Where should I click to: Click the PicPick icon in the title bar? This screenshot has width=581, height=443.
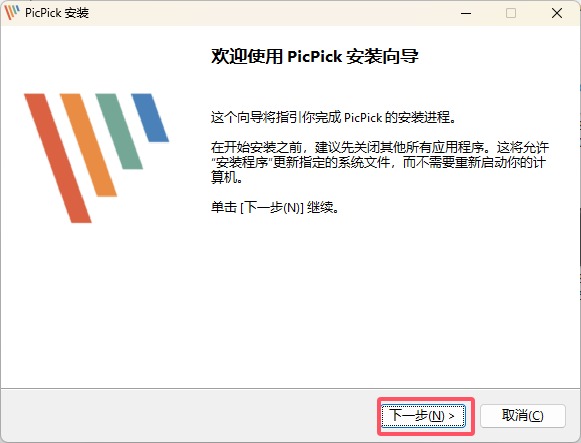[12, 13]
